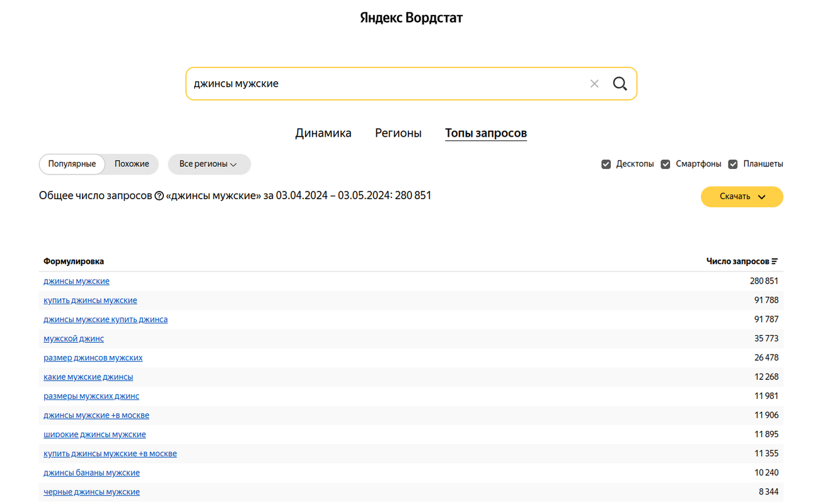Click the count value 10 240
The height and width of the screenshot is (504, 827).
click(766, 473)
